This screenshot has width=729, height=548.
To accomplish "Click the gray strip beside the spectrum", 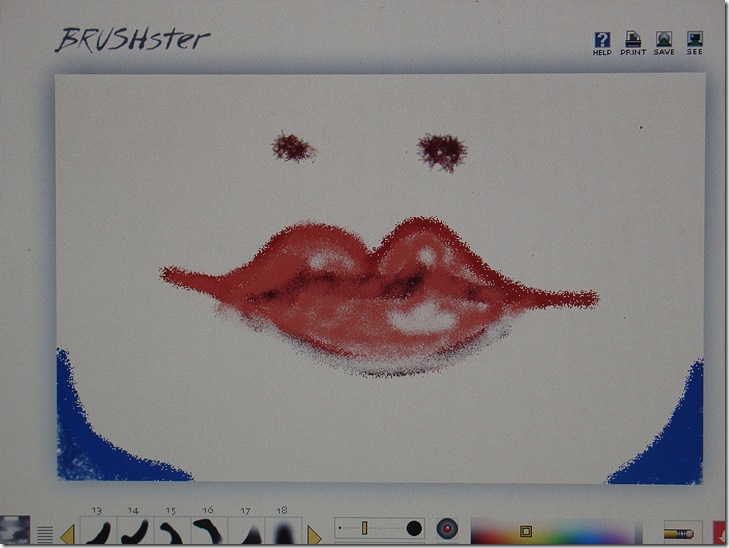I will 639,531.
